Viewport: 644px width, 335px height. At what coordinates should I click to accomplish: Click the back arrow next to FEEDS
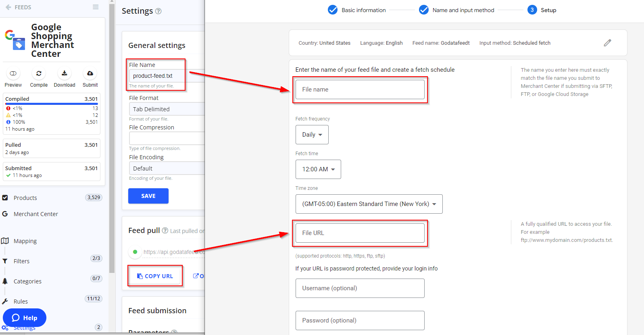8,7
